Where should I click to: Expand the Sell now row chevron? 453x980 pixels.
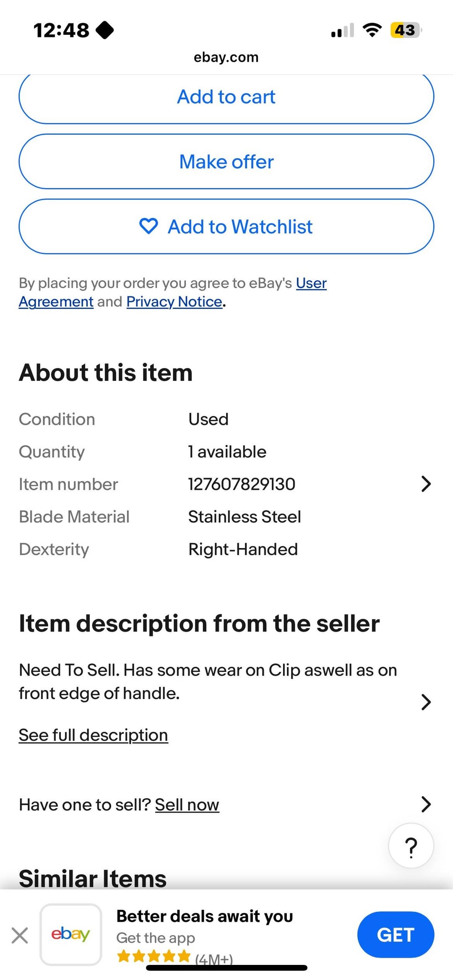(x=426, y=804)
